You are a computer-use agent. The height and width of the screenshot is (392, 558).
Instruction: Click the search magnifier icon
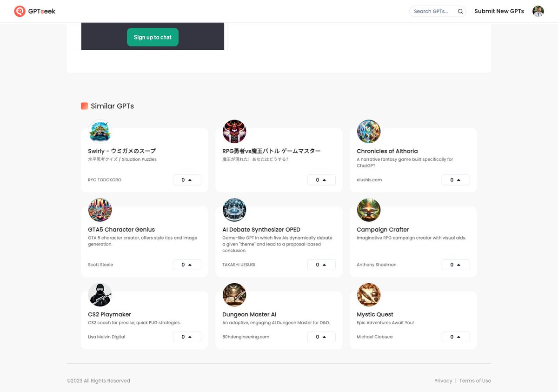[x=460, y=11]
